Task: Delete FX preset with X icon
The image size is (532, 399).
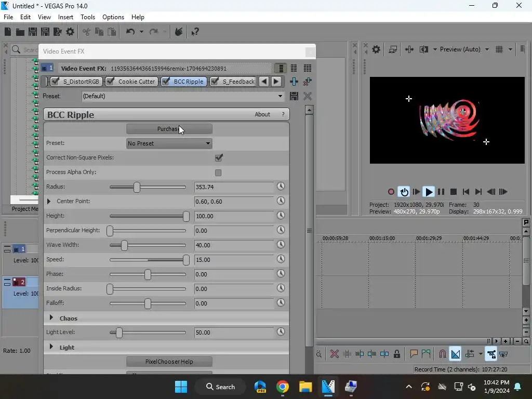Action: [308, 96]
